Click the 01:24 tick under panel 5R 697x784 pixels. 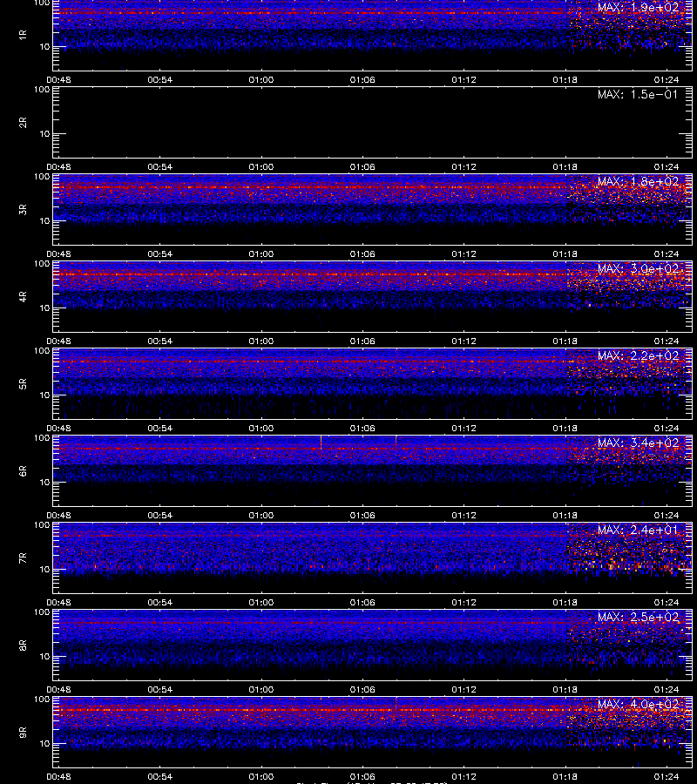pyautogui.click(x=666, y=428)
